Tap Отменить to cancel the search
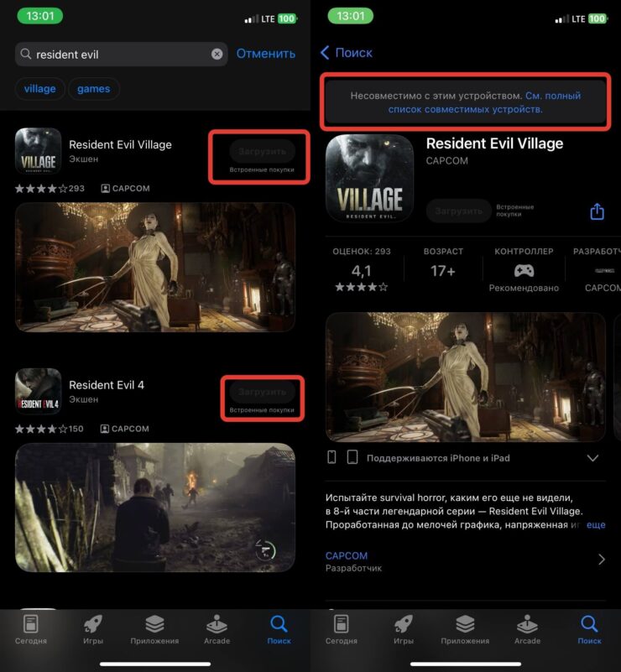 pyautogui.click(x=265, y=54)
